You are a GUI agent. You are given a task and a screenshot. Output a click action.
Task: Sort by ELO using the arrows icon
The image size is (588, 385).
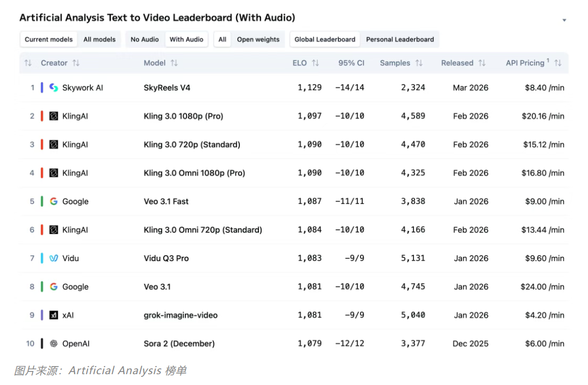point(316,63)
